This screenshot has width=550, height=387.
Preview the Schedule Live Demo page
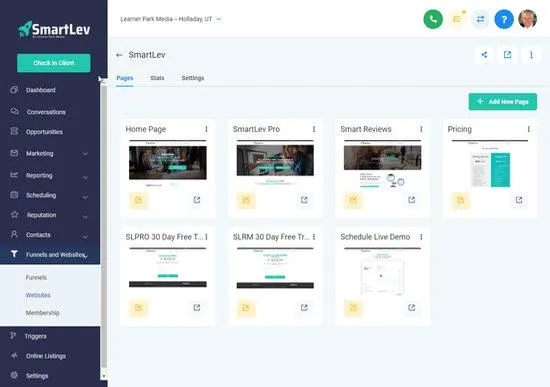[x=411, y=308]
